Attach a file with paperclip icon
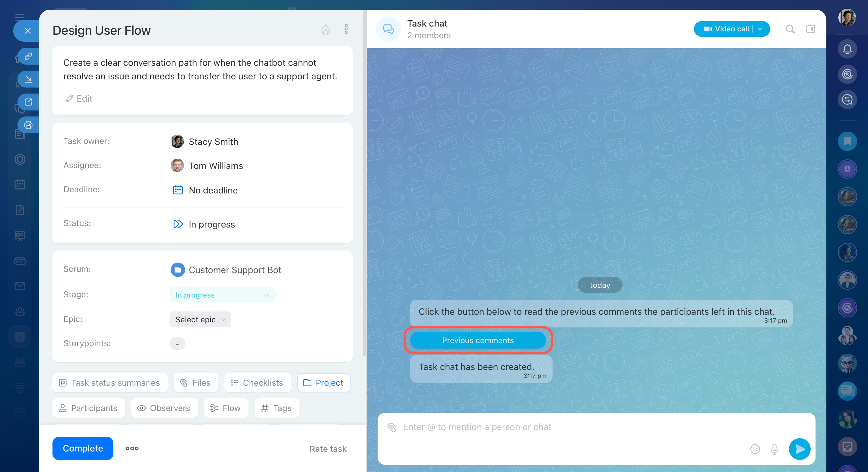 [x=391, y=427]
